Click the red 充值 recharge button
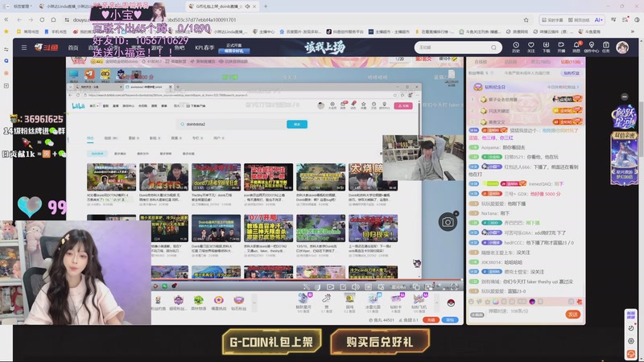This screenshot has width=644, height=362. click(x=431, y=319)
